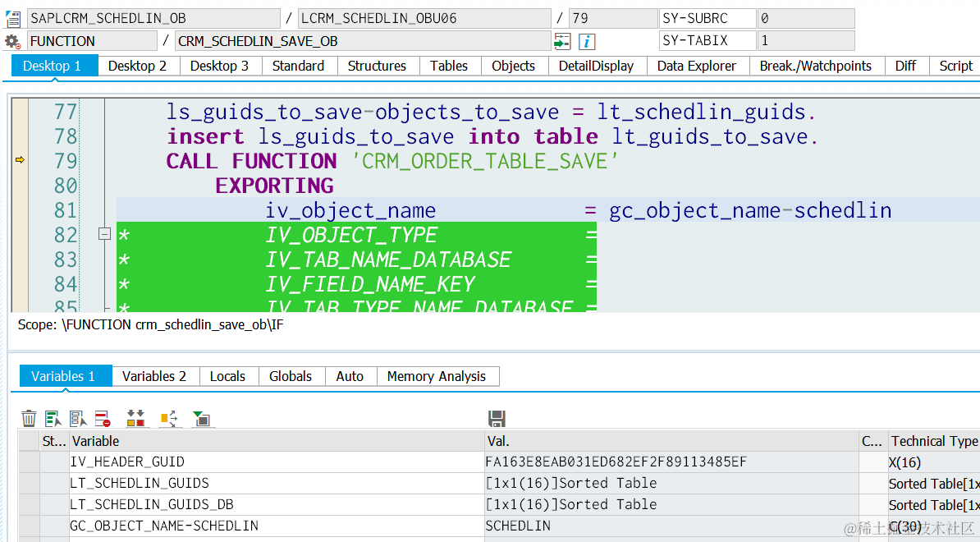Click the Variable column header
The image size is (980, 542).
pos(277,441)
